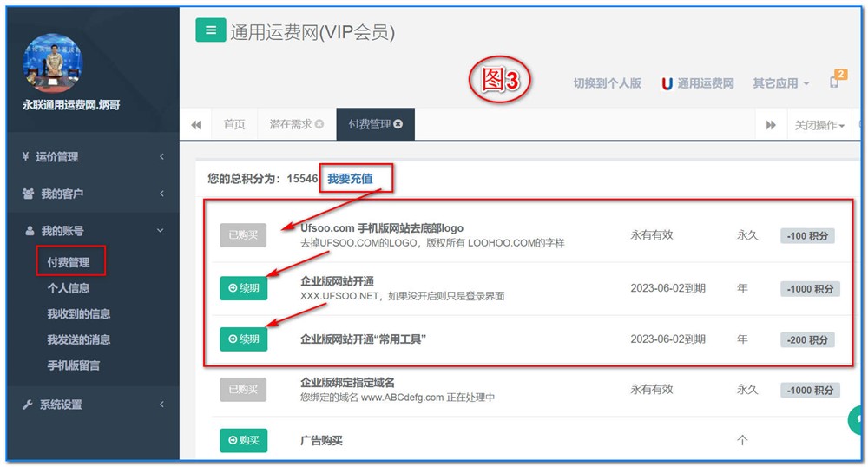Open 付费管理 in the sidebar
The width and height of the screenshot is (868, 467).
69,262
